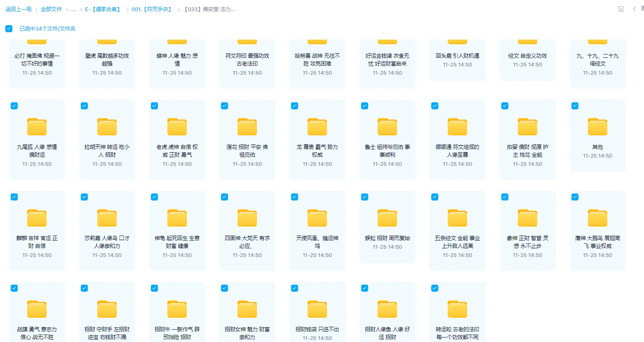Open the 老虎 虎神 自信 folder icon
The width and height of the screenshot is (644, 342).
(177, 127)
